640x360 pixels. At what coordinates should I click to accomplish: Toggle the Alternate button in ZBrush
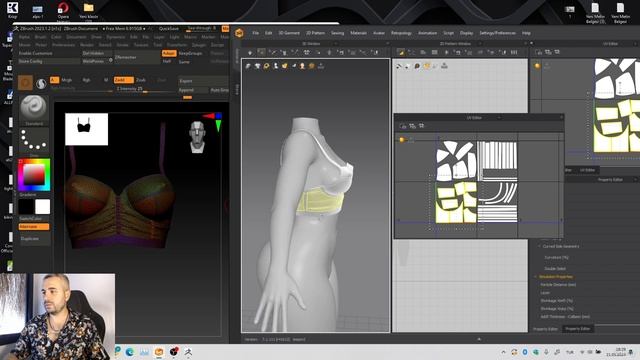[x=34, y=227]
